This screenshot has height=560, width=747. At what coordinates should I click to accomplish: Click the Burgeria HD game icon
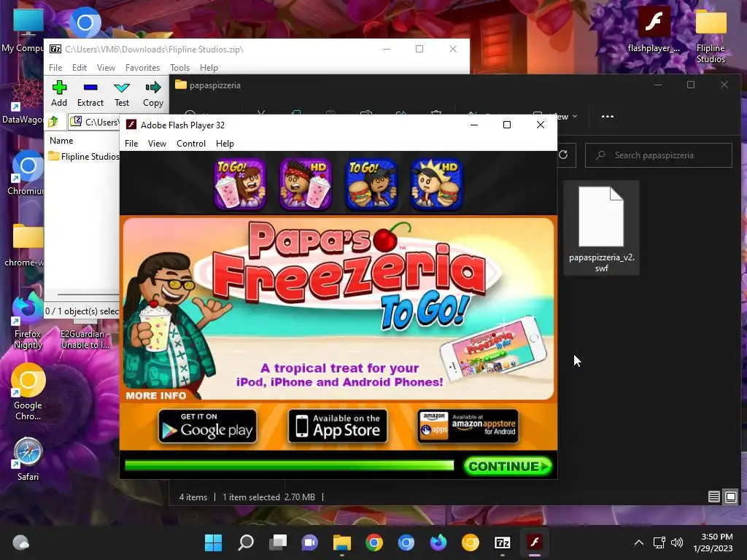436,184
